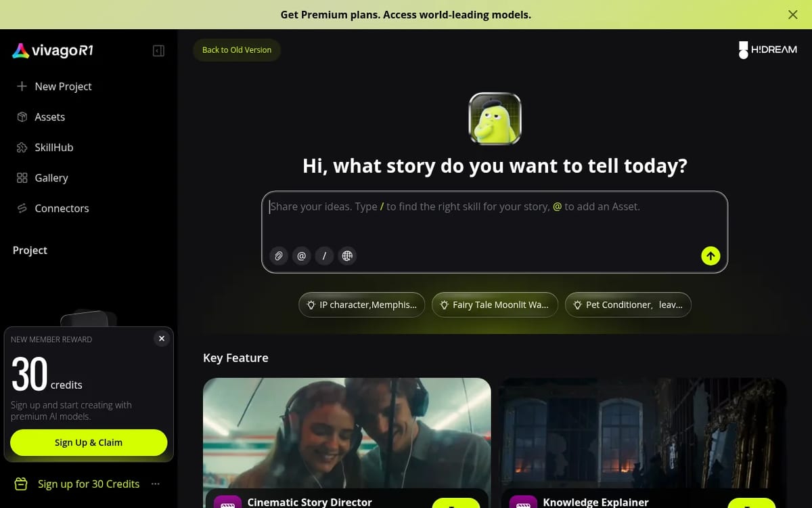
Task: Click the Cinematic Story Director title
Action: 310,502
